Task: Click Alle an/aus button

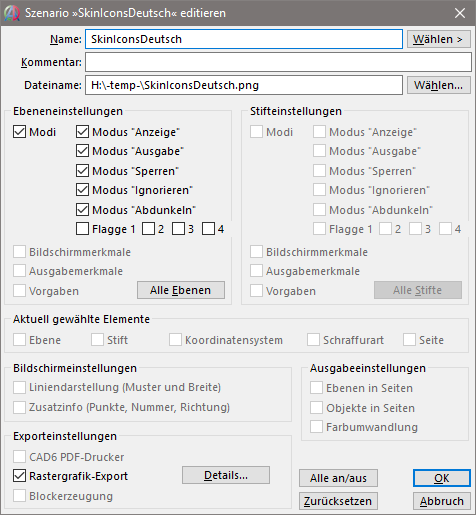Action: (338, 478)
